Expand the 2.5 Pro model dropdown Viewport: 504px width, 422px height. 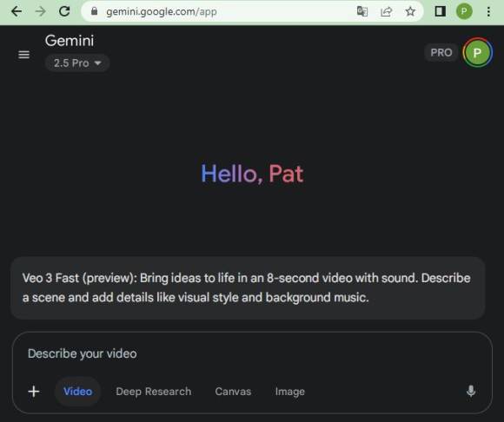pyautogui.click(x=77, y=63)
